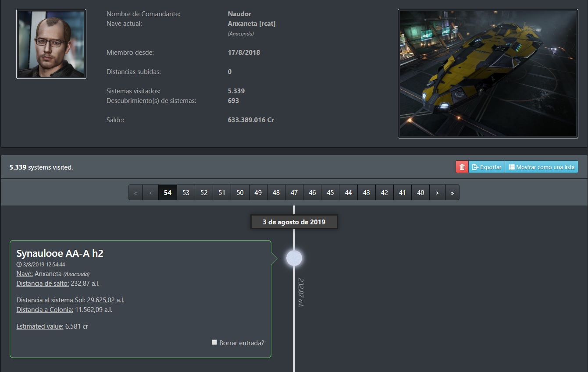Jump to page 40 in pagination
This screenshot has height=372, width=588.
tap(421, 193)
